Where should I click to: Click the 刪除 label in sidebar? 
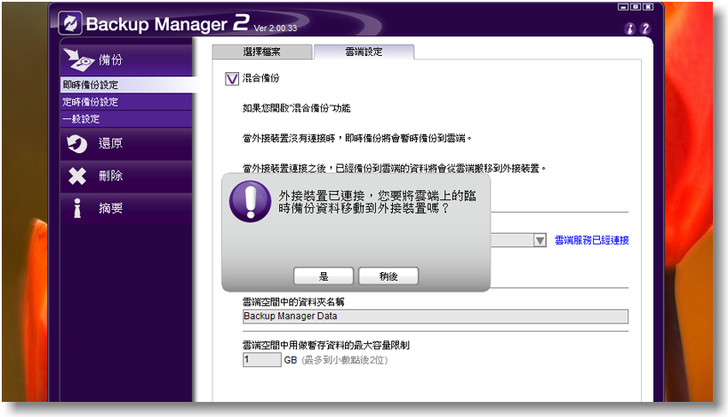tap(110, 176)
